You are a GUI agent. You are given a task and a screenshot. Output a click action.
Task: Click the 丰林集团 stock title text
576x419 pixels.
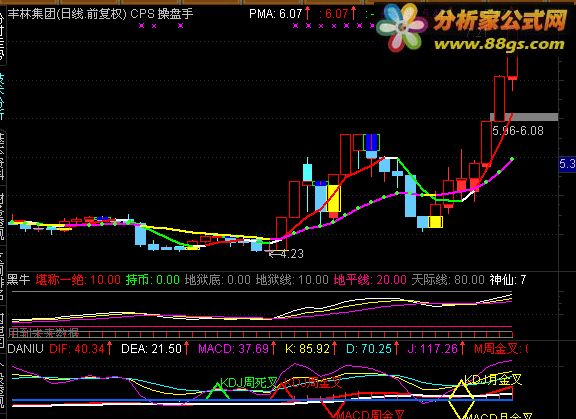(32, 14)
